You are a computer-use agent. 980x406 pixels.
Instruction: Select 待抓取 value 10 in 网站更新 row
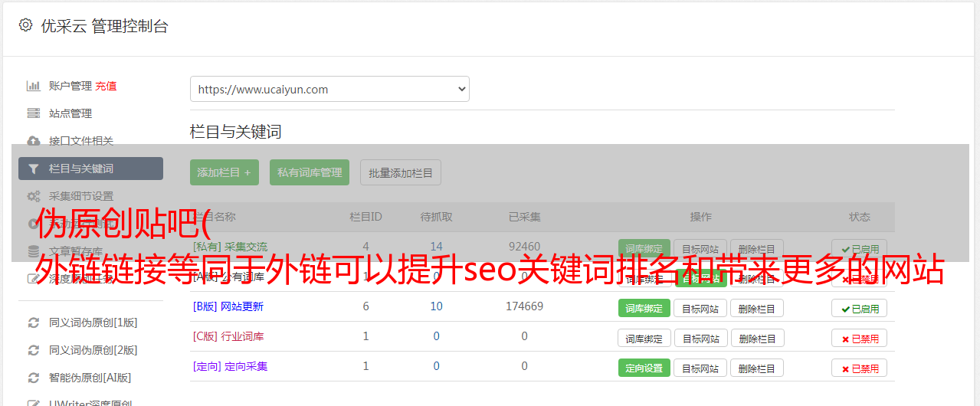[436, 306]
